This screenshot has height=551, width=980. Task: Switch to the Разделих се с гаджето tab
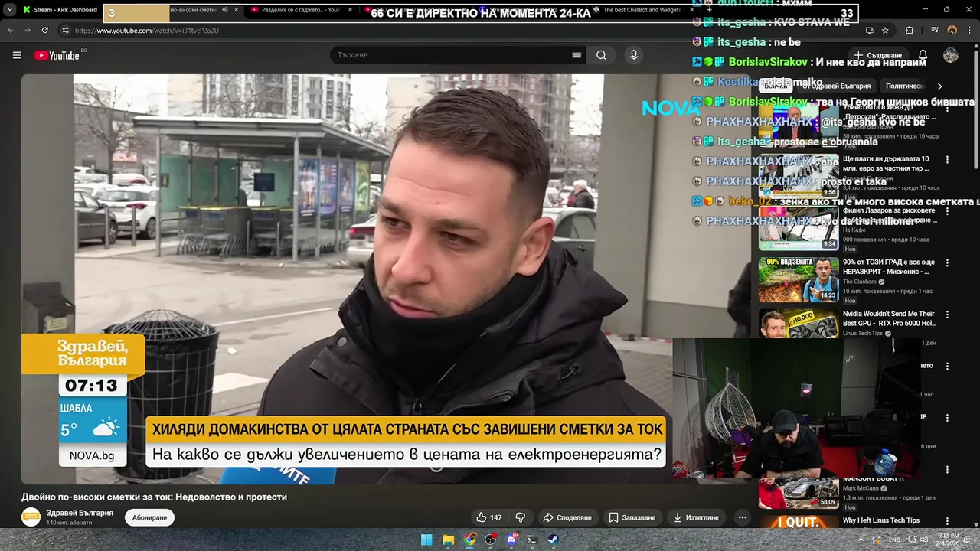pyautogui.click(x=302, y=10)
